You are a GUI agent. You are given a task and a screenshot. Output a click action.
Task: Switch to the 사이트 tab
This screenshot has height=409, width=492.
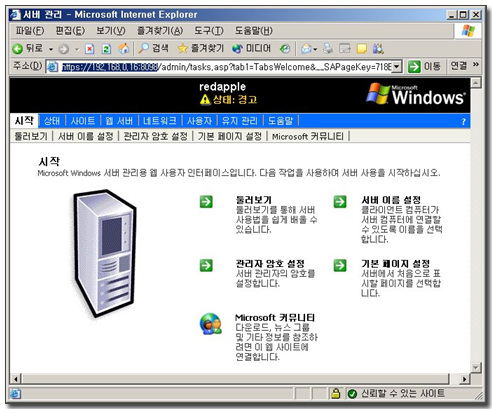[83, 121]
